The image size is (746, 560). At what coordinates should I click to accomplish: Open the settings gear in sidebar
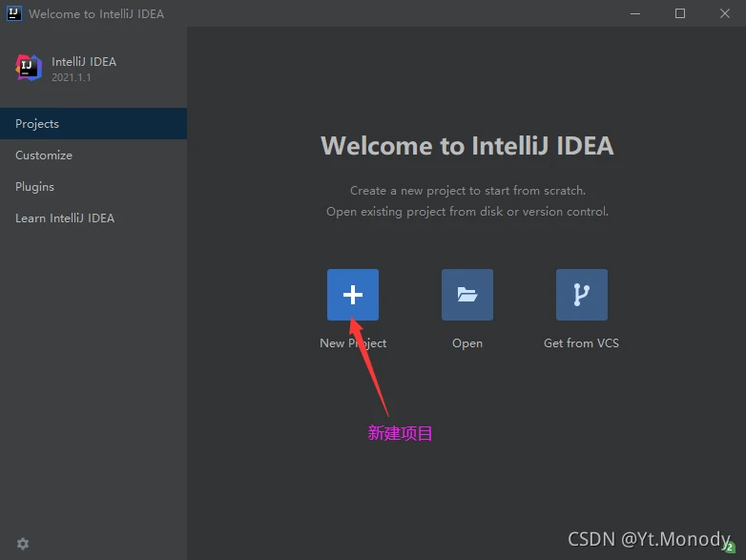coord(23,544)
